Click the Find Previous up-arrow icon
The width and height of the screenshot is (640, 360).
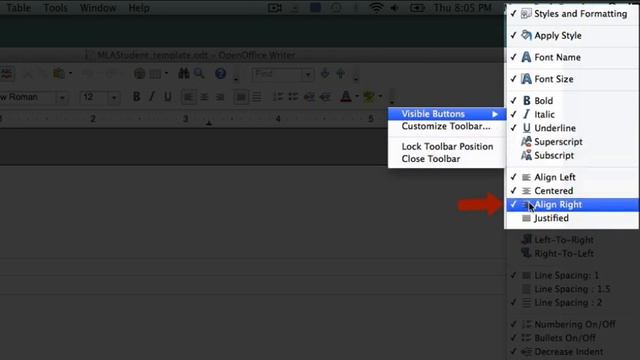click(340, 74)
